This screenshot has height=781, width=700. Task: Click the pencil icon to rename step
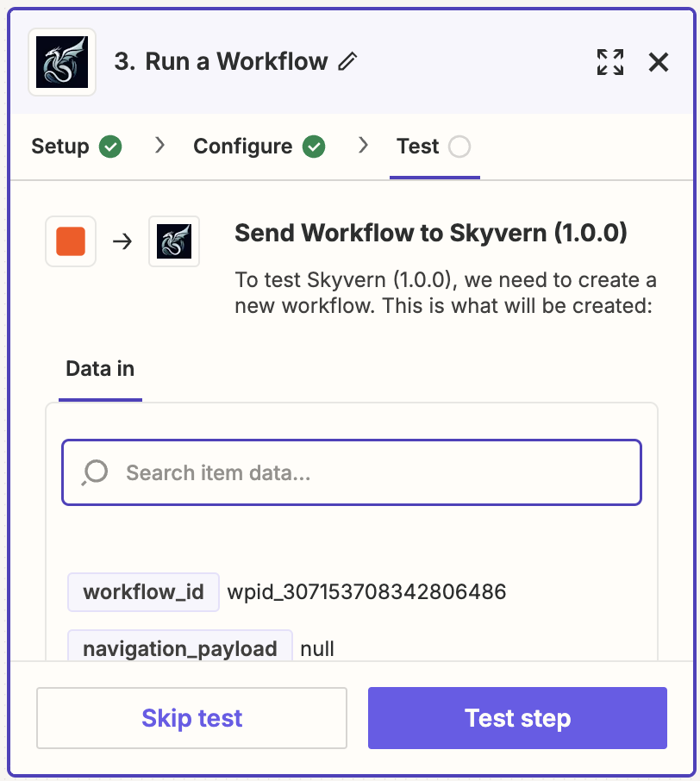pyautogui.click(x=347, y=62)
